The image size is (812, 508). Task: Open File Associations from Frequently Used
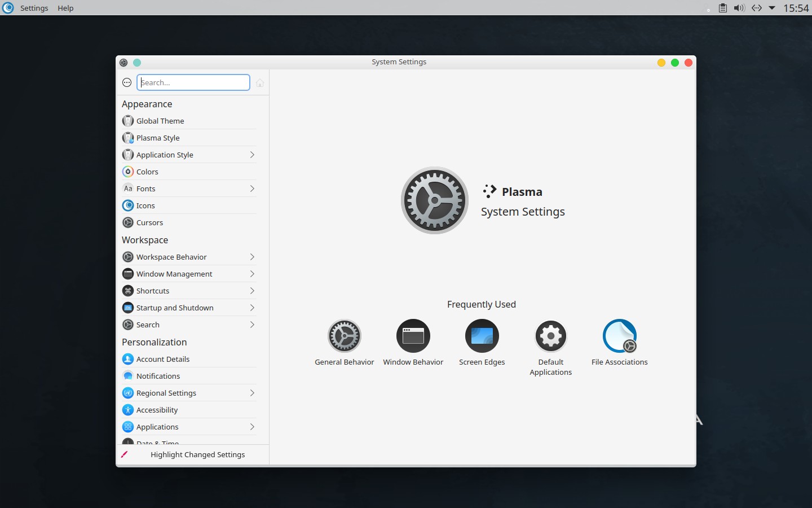[620, 343]
